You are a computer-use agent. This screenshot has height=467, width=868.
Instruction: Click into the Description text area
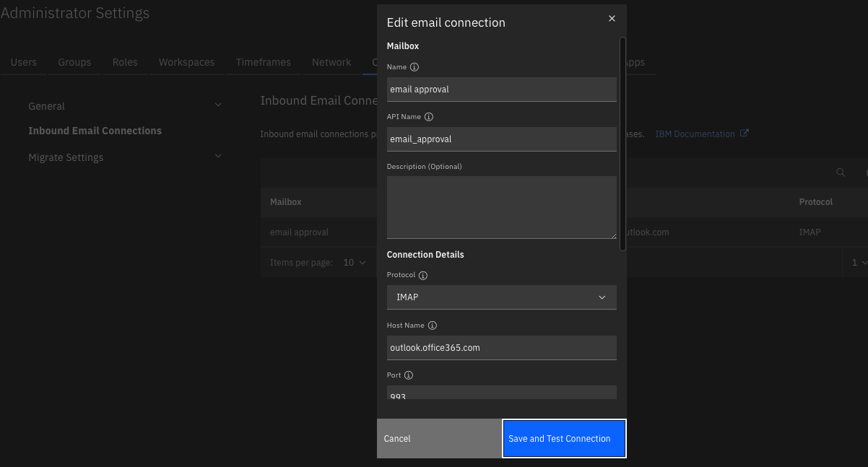(x=502, y=207)
